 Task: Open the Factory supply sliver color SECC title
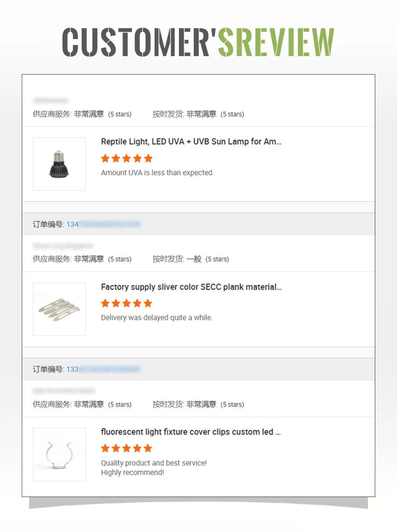[x=191, y=287]
